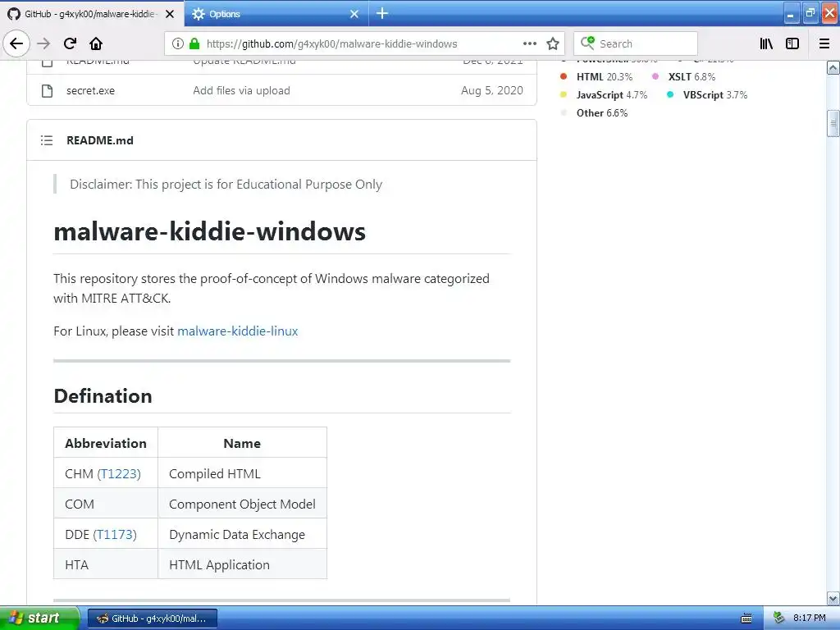Show site information icon in address bar

pyautogui.click(x=178, y=43)
